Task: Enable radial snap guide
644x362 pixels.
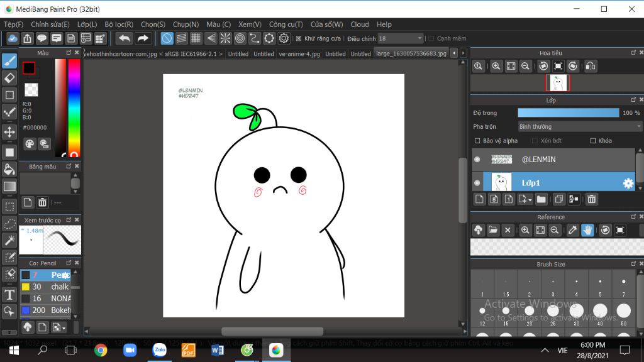Action: tap(225, 38)
